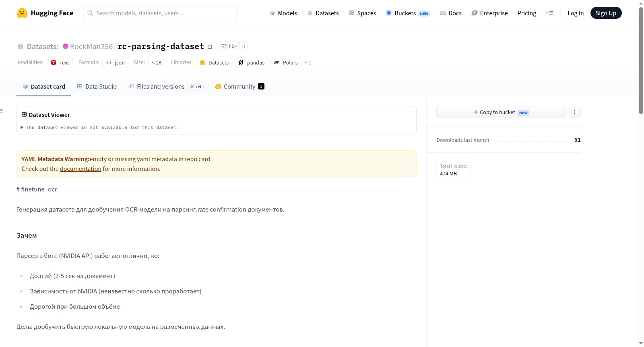
Task: Click the '51' downloads count
Action: point(578,140)
